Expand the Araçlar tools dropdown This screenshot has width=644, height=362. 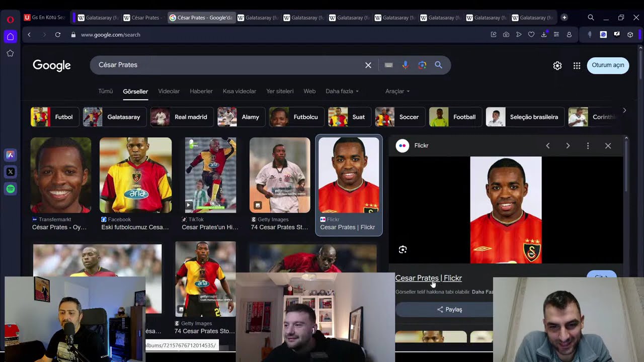(397, 91)
